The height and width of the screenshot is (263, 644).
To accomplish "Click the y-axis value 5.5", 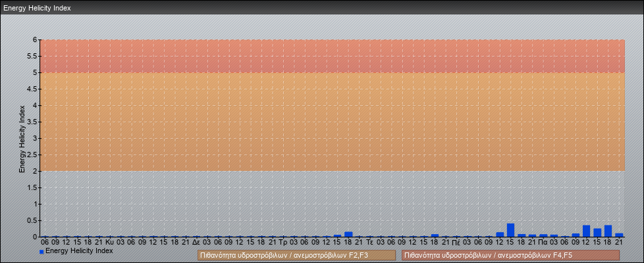I will [32, 56].
